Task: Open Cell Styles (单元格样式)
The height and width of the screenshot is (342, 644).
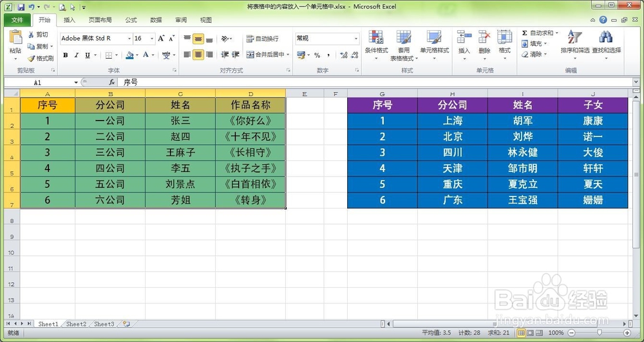Action: click(434, 44)
